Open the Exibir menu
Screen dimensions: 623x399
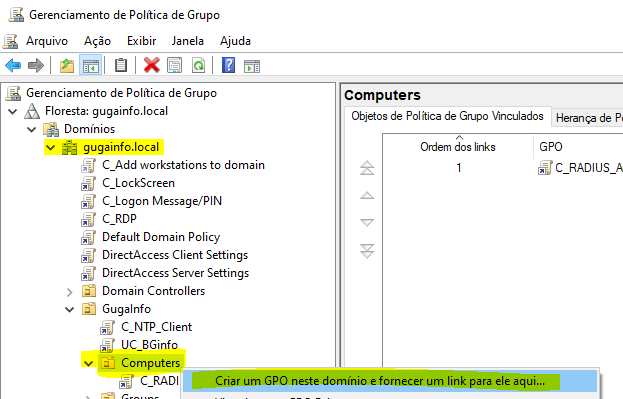[x=141, y=41]
